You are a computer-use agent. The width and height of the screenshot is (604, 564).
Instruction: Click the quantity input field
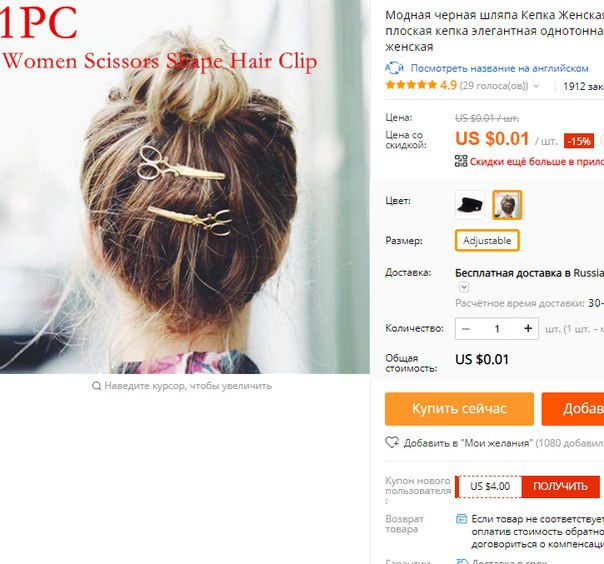pyautogui.click(x=497, y=329)
